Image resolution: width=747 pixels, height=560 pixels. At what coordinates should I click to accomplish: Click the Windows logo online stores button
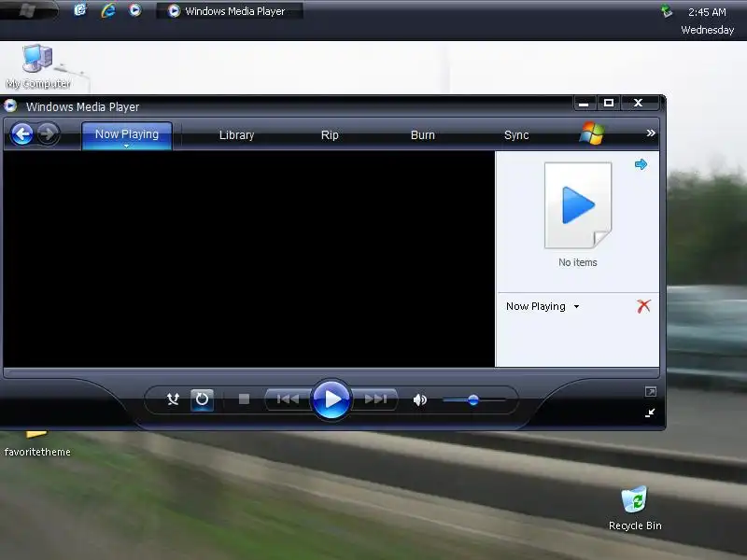click(x=592, y=133)
